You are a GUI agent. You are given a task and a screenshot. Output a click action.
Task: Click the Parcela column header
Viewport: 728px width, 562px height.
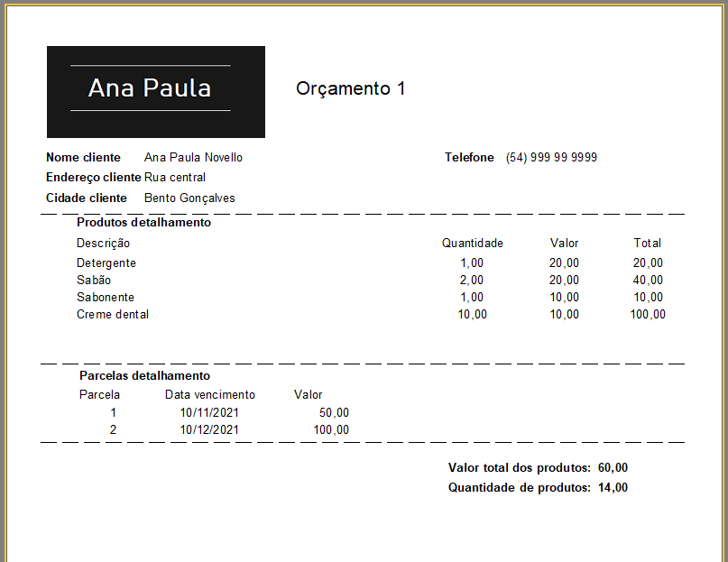coord(100,395)
